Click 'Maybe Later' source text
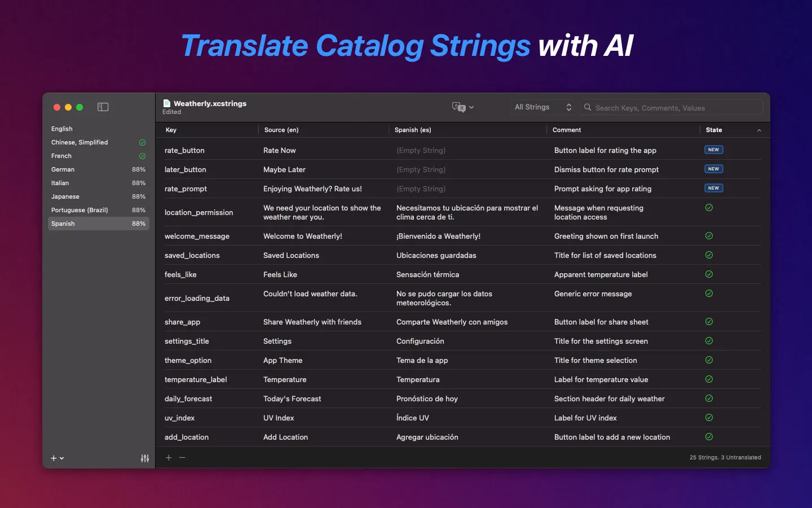This screenshot has width=812, height=508. tap(284, 169)
